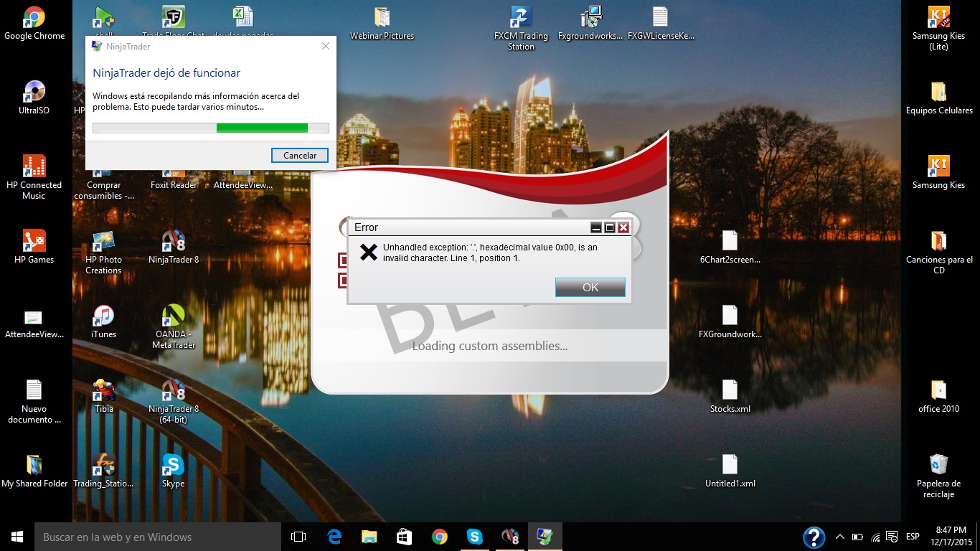
Task: Open the Foxit Reader desktop shortcut
Action: coord(173,179)
